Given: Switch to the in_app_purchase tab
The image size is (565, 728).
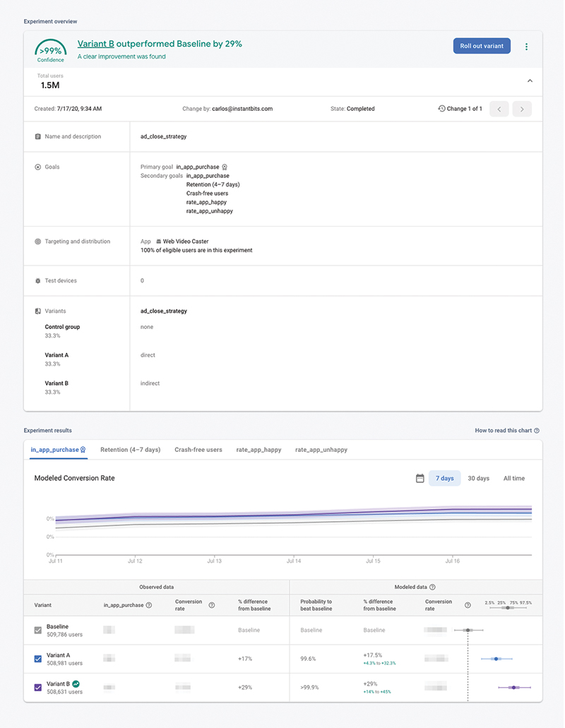Looking at the screenshot, I should pos(58,450).
